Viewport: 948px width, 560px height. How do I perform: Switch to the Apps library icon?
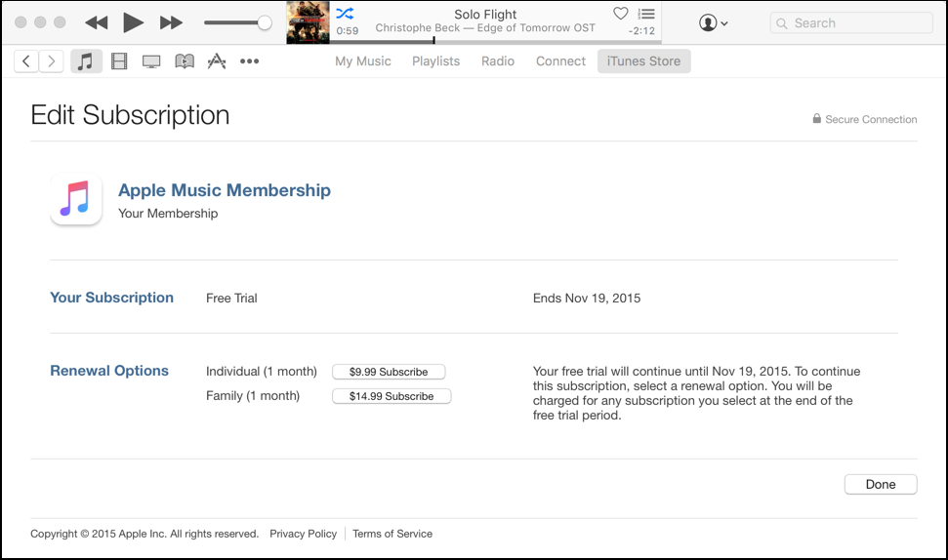point(217,61)
